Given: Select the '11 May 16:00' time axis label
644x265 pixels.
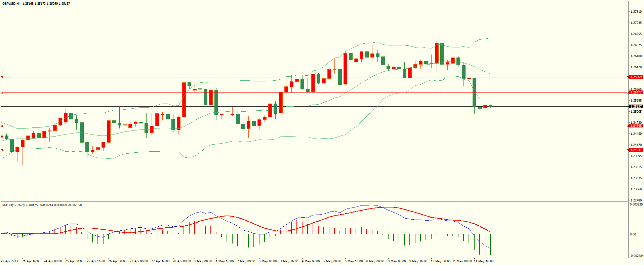Looking at the screenshot, I should tap(483, 261).
